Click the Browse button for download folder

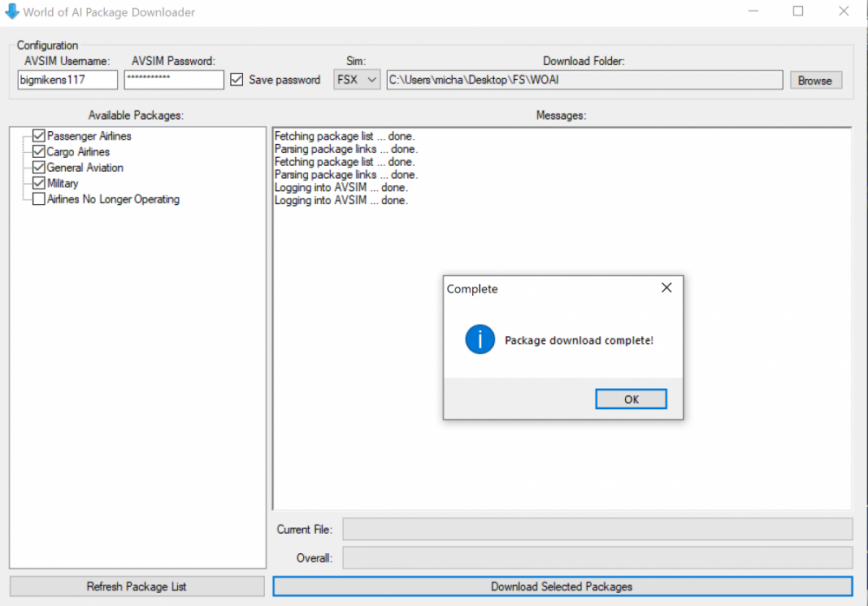point(814,80)
